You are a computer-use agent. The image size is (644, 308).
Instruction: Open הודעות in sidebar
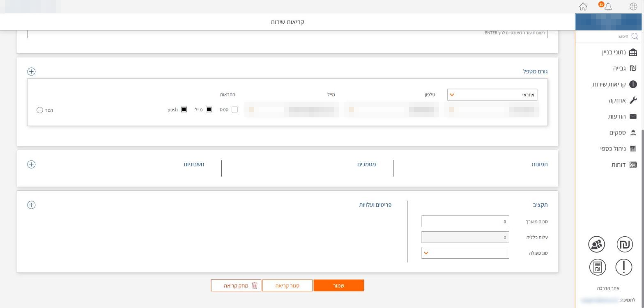(x=622, y=117)
